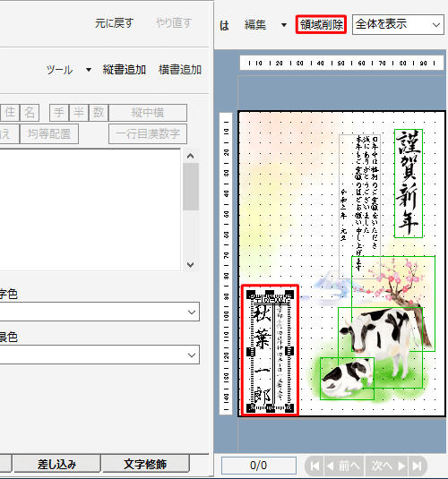448x479 pixels.
Task: Click the 領域削除 delete region button
Action: (x=321, y=24)
